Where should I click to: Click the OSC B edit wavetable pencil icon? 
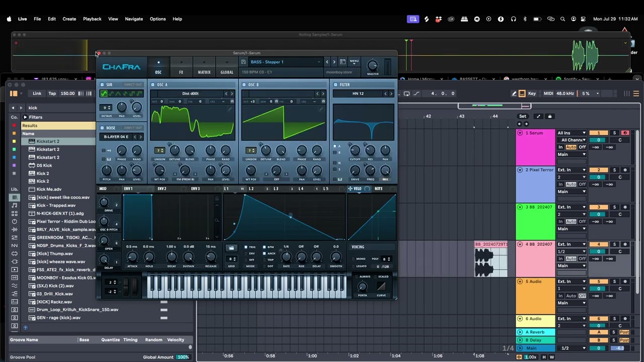tap(322, 108)
